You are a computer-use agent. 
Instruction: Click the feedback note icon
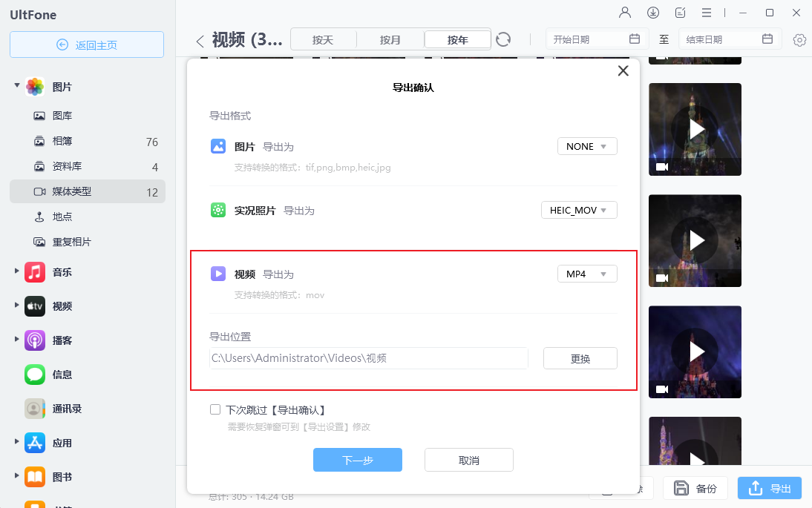pos(681,13)
